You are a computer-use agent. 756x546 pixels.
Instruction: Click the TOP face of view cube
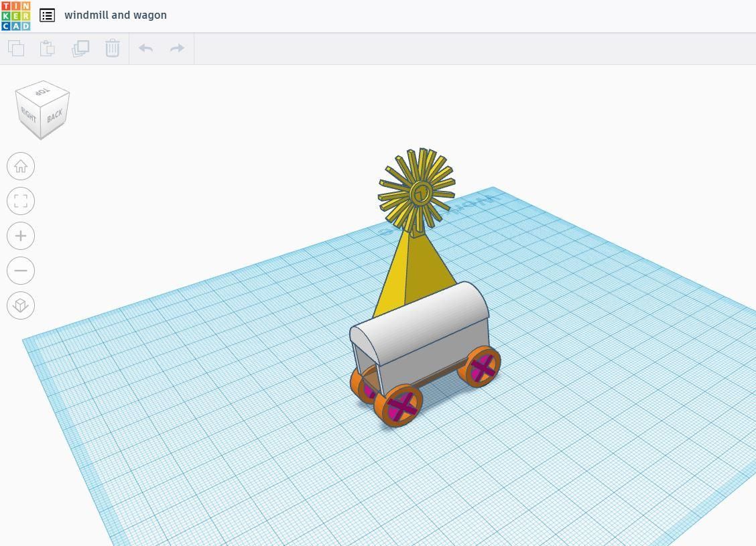42,91
